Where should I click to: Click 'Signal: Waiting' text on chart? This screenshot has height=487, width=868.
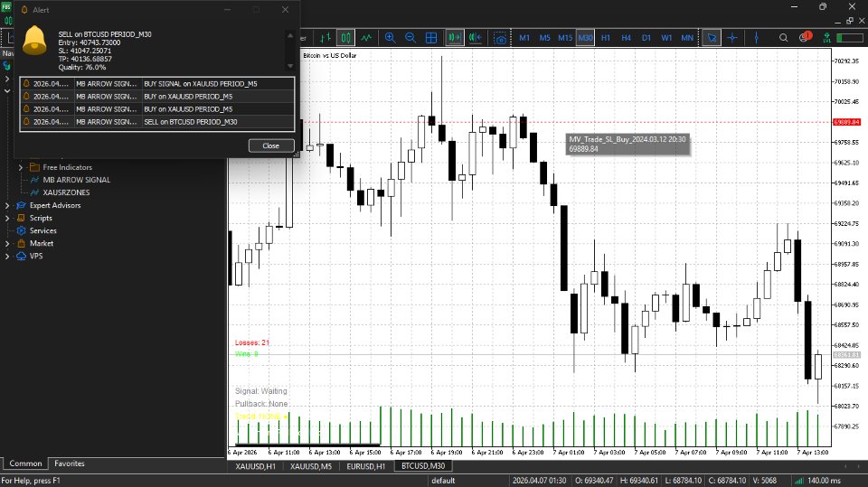260,390
